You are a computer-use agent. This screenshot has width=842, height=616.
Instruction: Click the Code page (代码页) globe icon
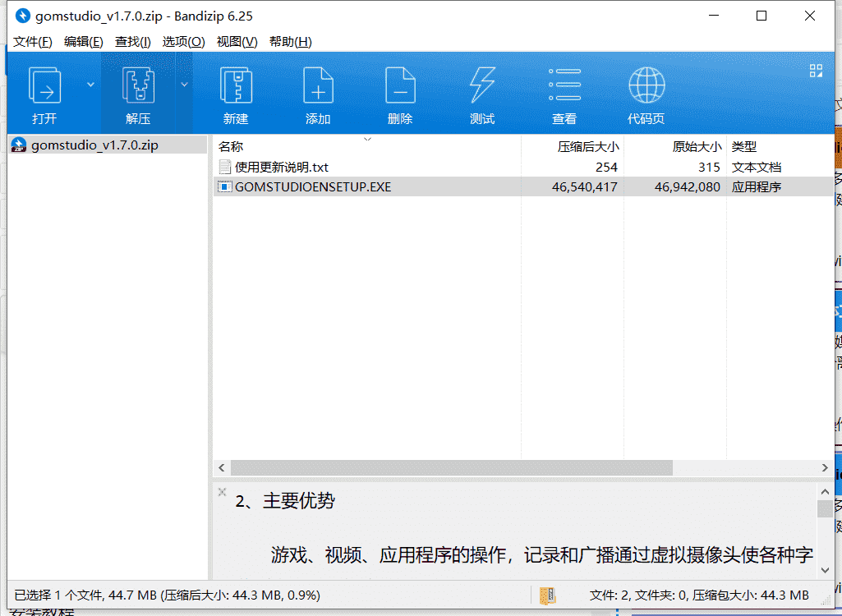646,85
